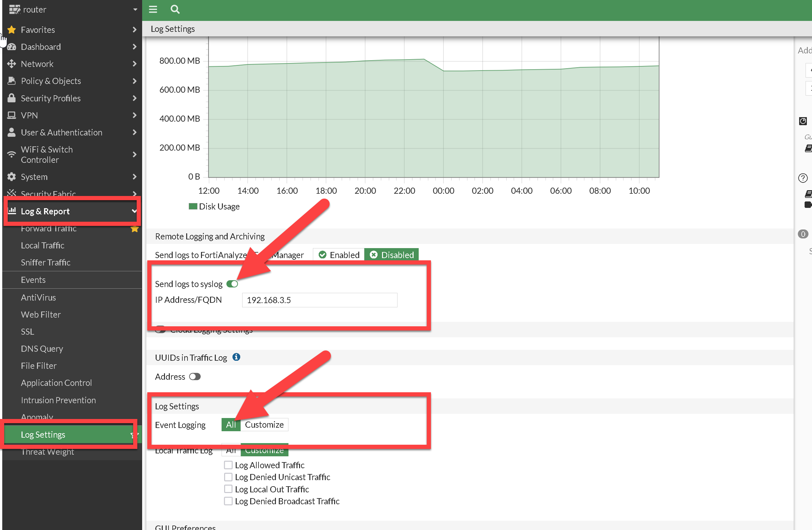The height and width of the screenshot is (530, 812).
Task: Toggle Send logs to syslog switch
Action: tap(232, 284)
